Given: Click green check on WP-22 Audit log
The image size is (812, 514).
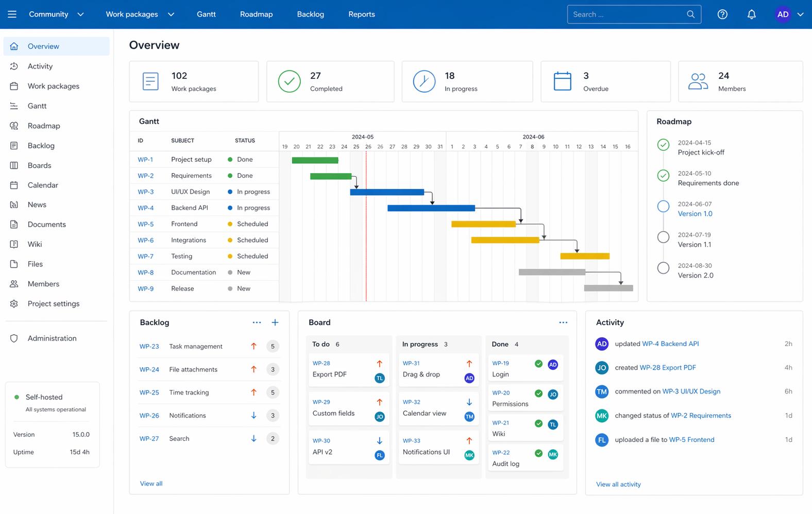Looking at the screenshot, I should [538, 453].
